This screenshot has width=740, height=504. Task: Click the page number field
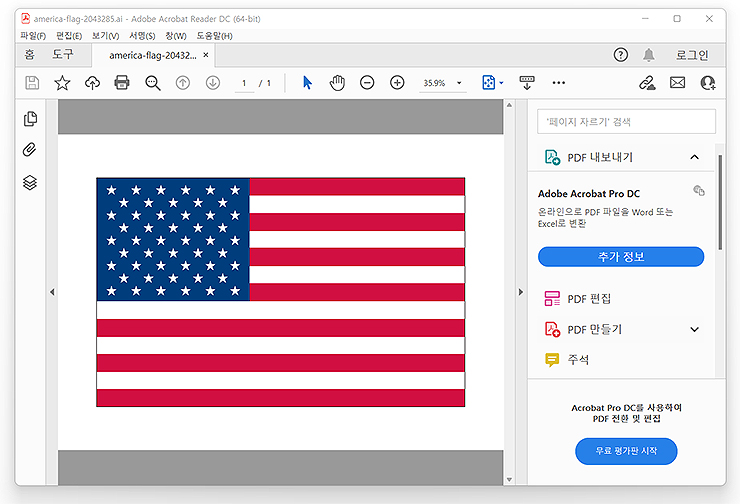click(244, 83)
